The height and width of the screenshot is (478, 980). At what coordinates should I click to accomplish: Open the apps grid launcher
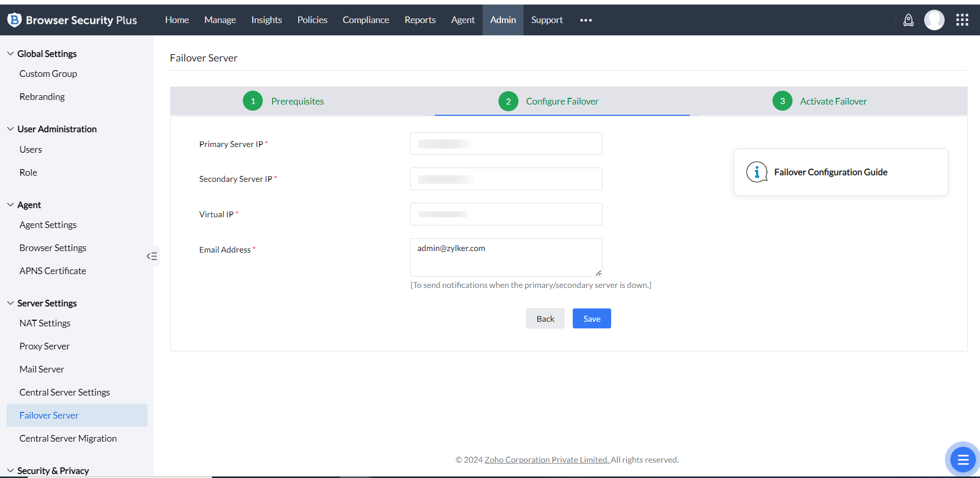[x=962, y=20]
